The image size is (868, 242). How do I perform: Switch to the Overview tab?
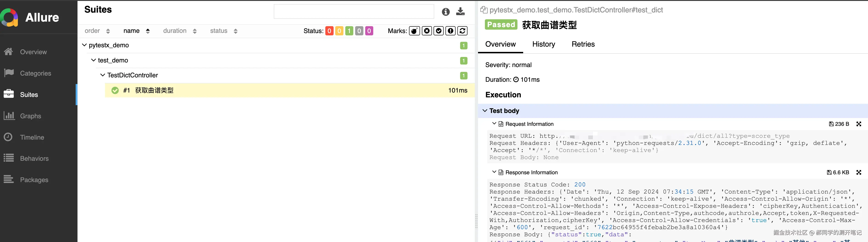click(x=500, y=44)
